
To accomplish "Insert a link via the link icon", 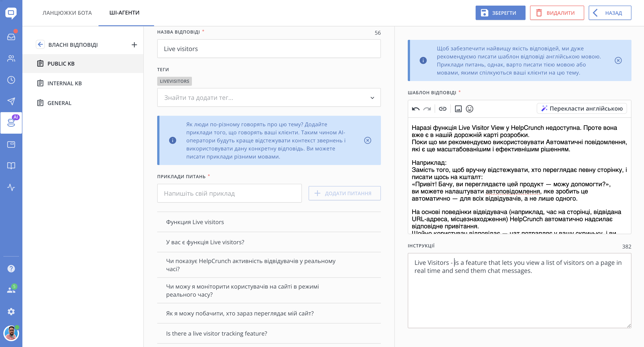I will (x=442, y=109).
